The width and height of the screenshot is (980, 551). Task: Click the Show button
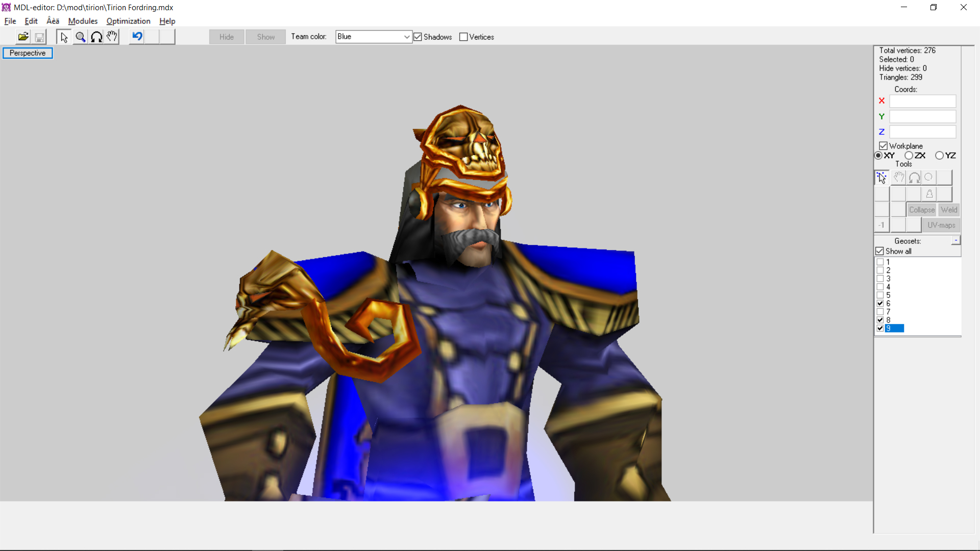[x=265, y=37]
